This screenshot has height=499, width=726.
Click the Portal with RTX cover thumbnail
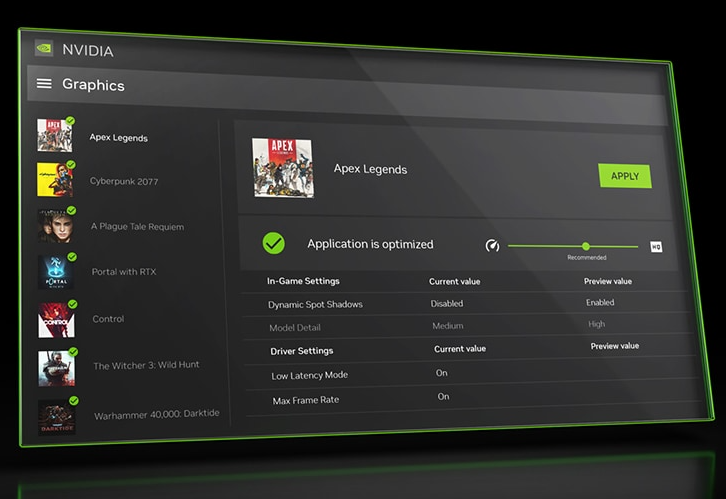pos(56,272)
